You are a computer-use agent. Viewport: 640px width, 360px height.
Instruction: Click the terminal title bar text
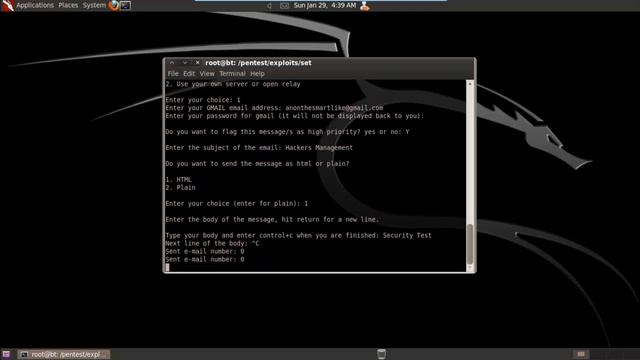258,62
